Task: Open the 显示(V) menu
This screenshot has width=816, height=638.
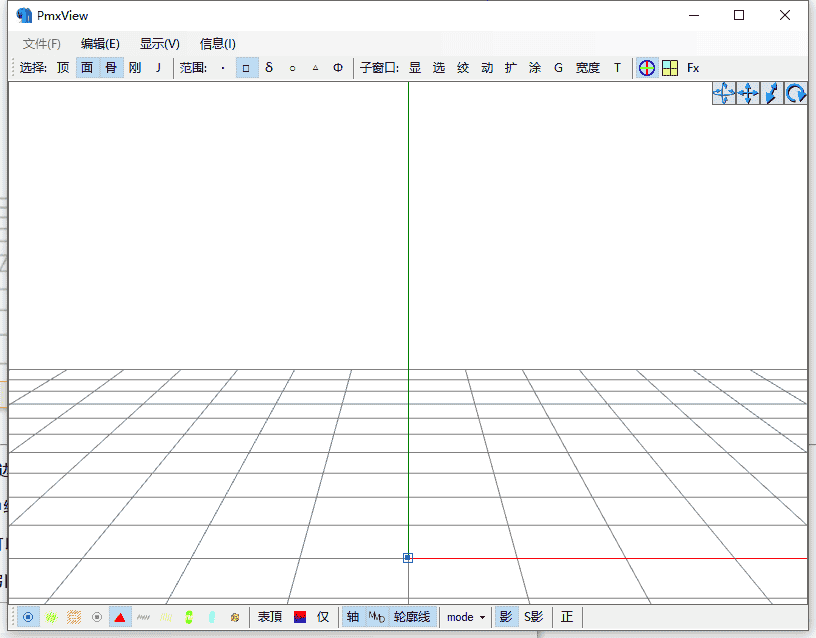Action: click(158, 43)
